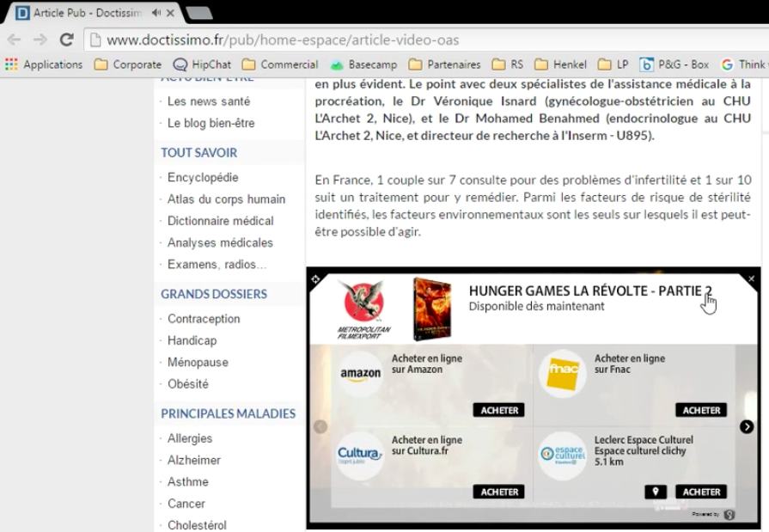The width and height of the screenshot is (769, 532).
Task: Open the Commercial bookmarks folder
Action: coord(280,64)
